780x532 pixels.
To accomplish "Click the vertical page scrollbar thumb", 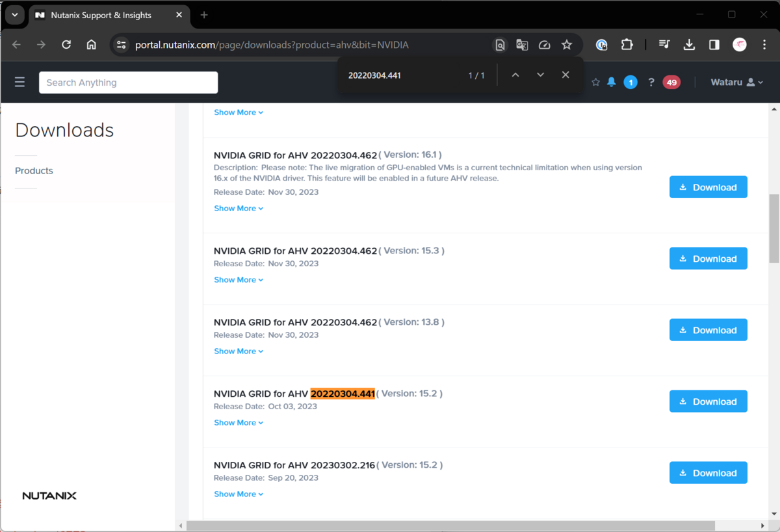I will (x=773, y=228).
